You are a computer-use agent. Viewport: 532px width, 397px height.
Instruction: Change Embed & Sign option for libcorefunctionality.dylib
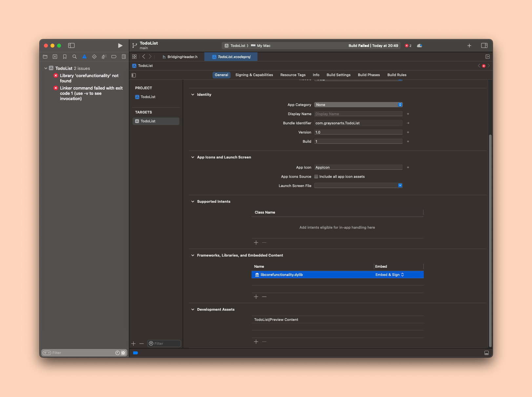pyautogui.click(x=390, y=275)
